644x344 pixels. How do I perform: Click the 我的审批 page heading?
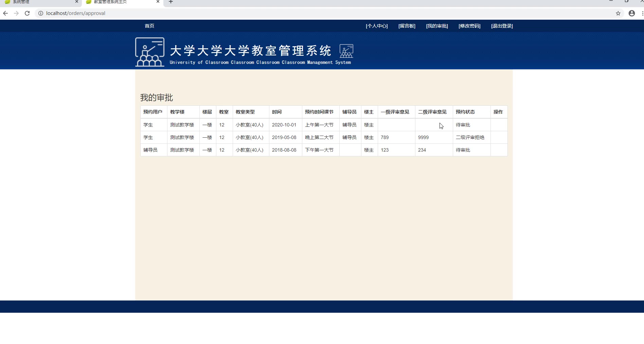click(157, 98)
